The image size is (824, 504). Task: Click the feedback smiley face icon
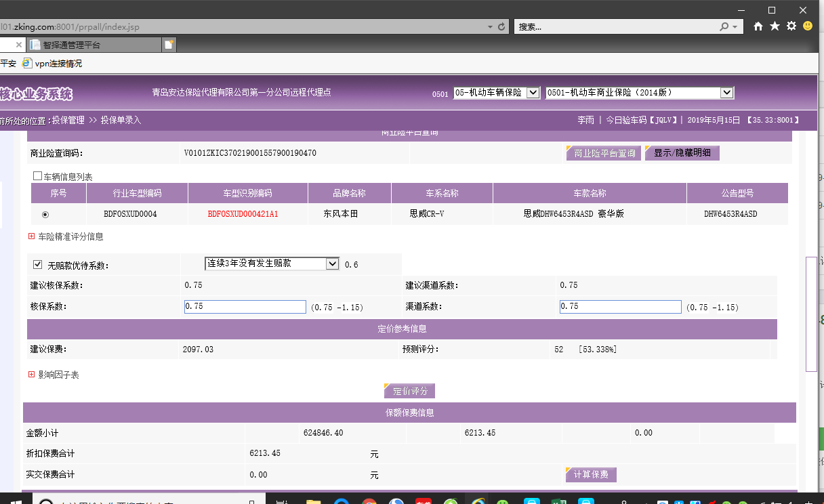pyautogui.click(x=808, y=26)
